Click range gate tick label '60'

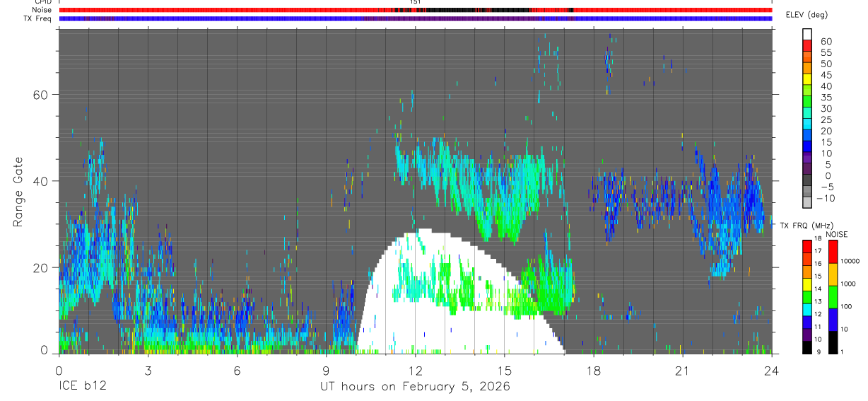click(x=40, y=94)
